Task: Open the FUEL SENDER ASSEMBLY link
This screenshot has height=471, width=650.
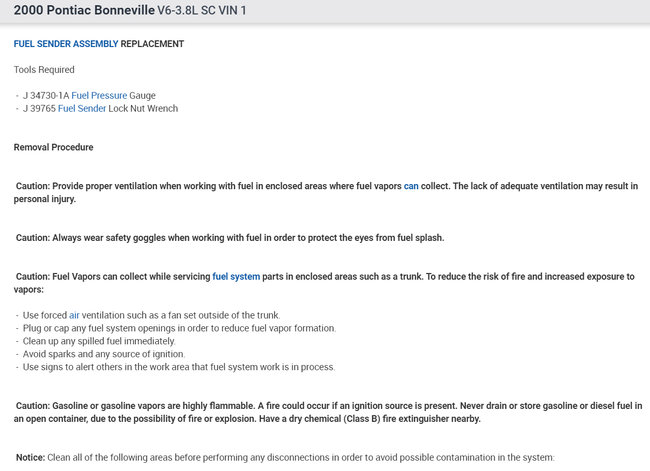Action: click(66, 44)
